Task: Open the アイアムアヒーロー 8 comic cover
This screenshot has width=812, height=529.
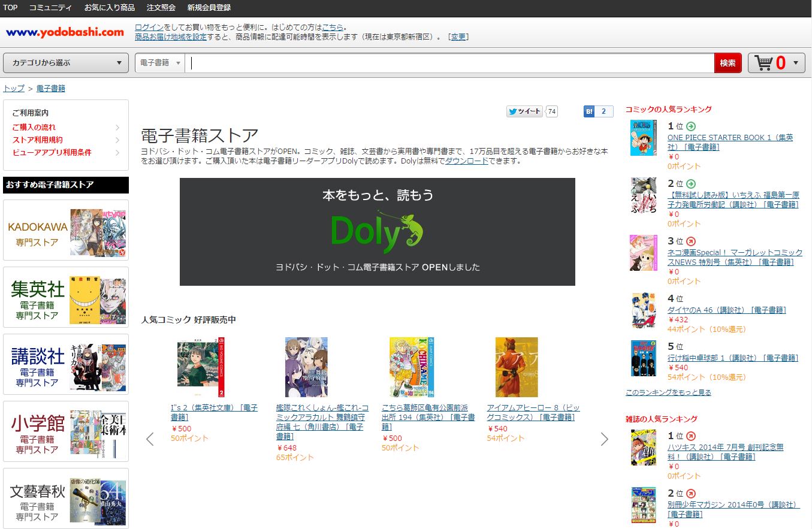Action: (x=517, y=367)
